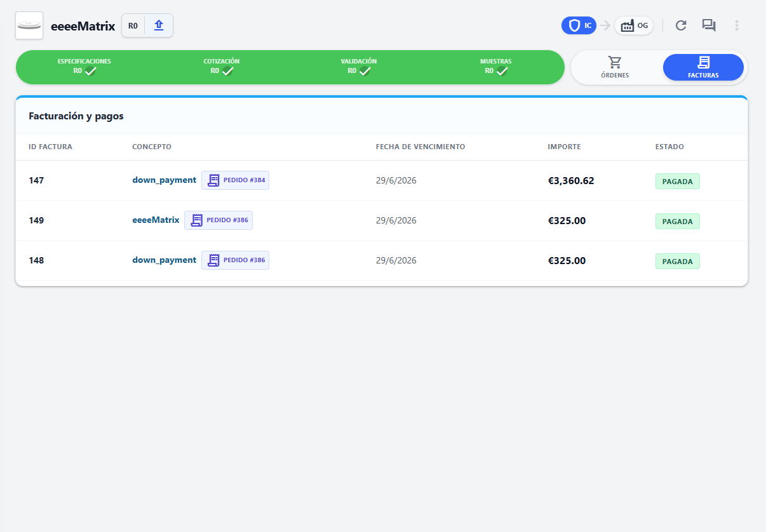This screenshot has width=766, height=532.
Task: Click the blue upload arrow icon
Action: [159, 25]
